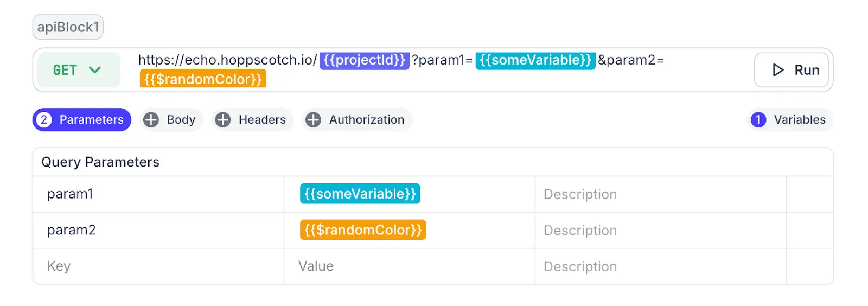
Task: Select the purple projectId variable in URL
Action: 364,60
